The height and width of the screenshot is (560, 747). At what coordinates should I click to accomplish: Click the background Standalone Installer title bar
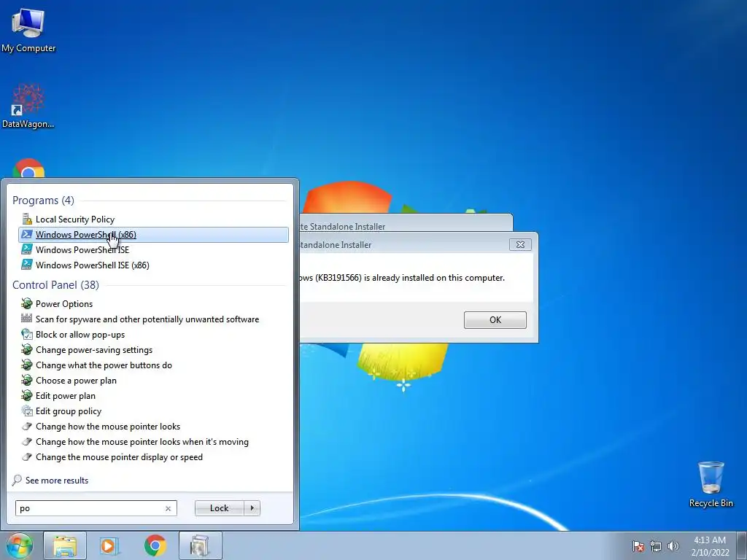pyautogui.click(x=405, y=223)
